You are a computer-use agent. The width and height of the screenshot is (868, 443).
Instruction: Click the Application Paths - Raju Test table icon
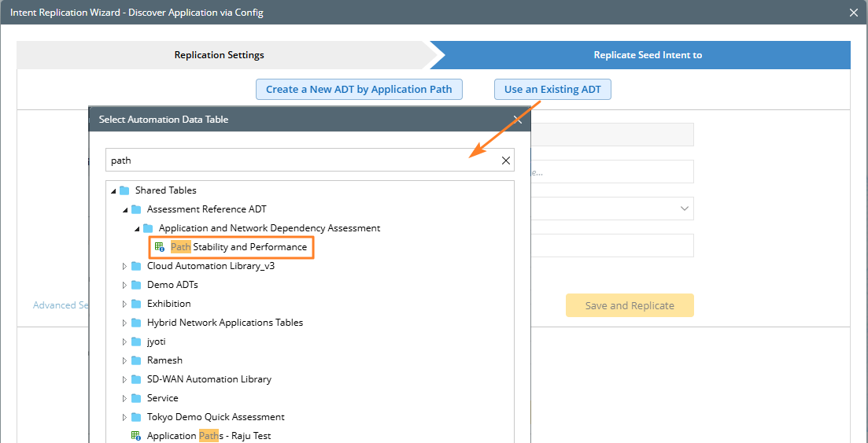pyautogui.click(x=136, y=436)
